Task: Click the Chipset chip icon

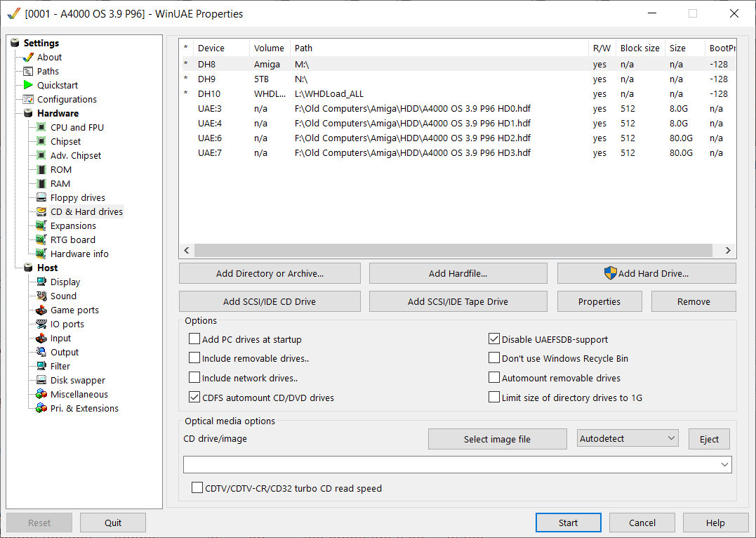Action: 41,141
